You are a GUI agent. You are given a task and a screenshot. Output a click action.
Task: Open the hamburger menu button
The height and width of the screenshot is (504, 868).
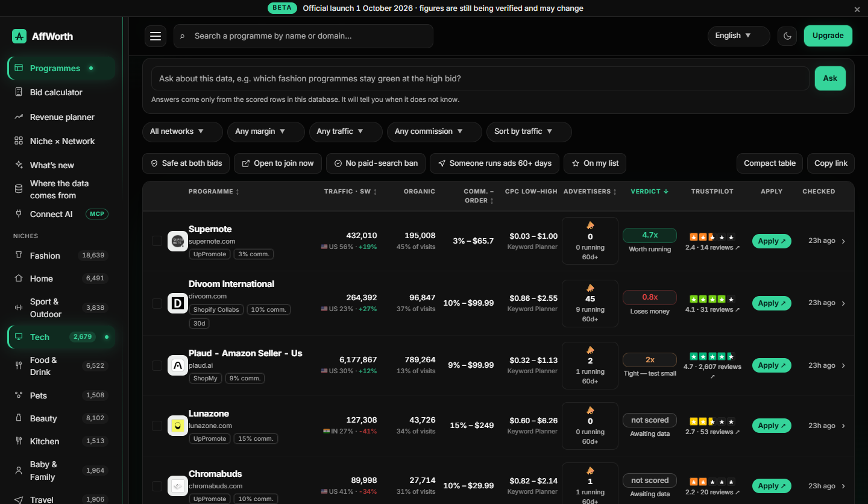156,36
